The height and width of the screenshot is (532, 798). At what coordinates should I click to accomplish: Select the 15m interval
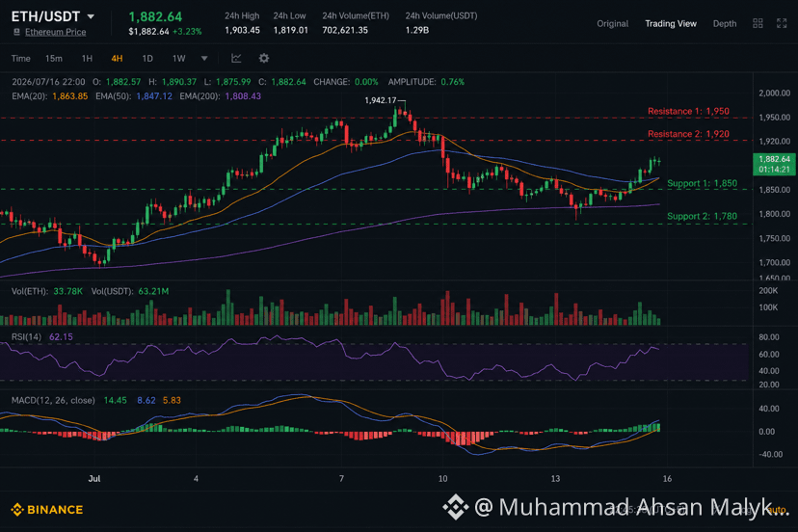coord(54,59)
